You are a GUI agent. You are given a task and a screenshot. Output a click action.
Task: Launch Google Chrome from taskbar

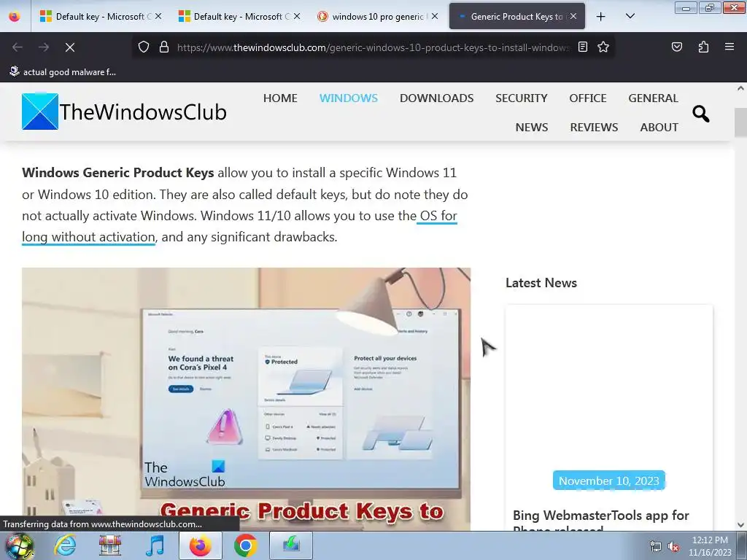(245, 545)
